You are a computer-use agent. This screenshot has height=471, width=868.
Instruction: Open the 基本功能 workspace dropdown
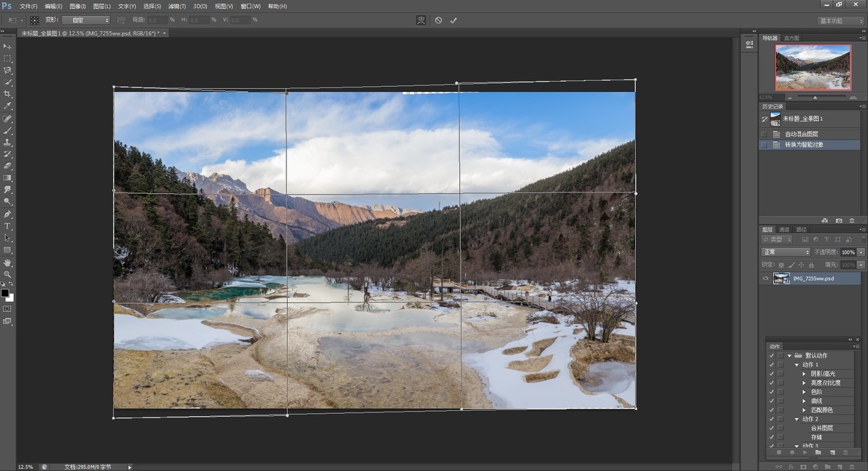pos(841,21)
